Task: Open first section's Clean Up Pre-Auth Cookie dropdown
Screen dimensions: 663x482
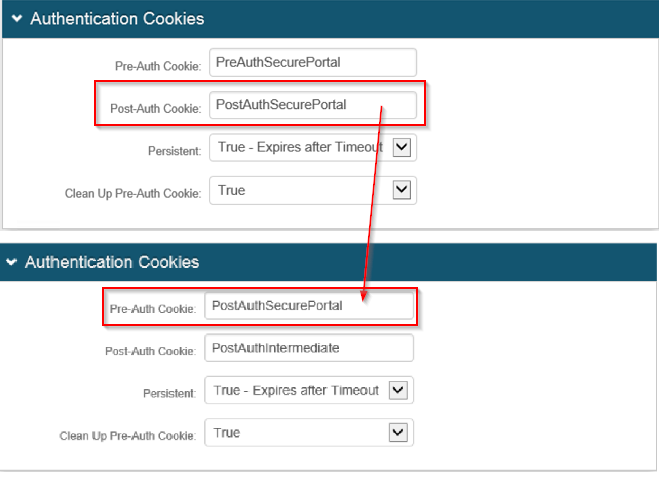Action: coord(313,190)
